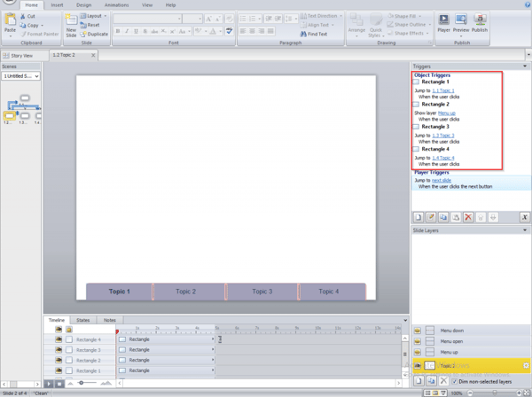532x397 pixels.
Task: Click the Format Painter tool
Action: point(40,34)
